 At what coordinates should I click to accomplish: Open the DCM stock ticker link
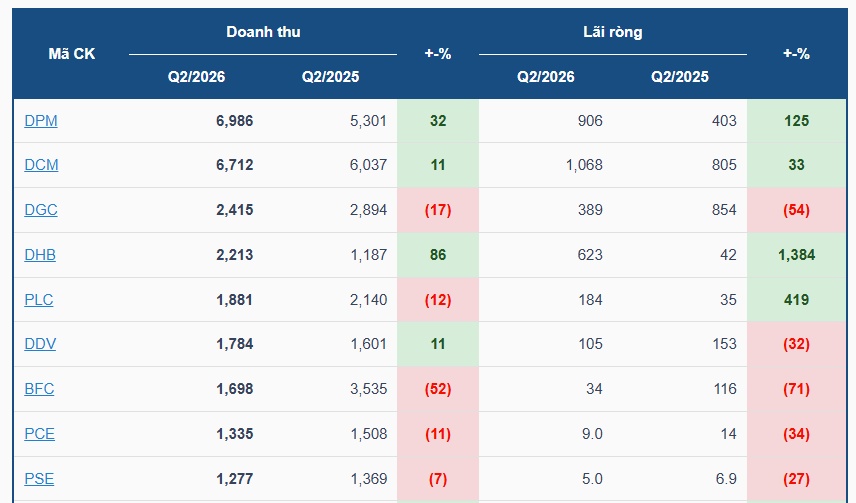[x=41, y=165]
